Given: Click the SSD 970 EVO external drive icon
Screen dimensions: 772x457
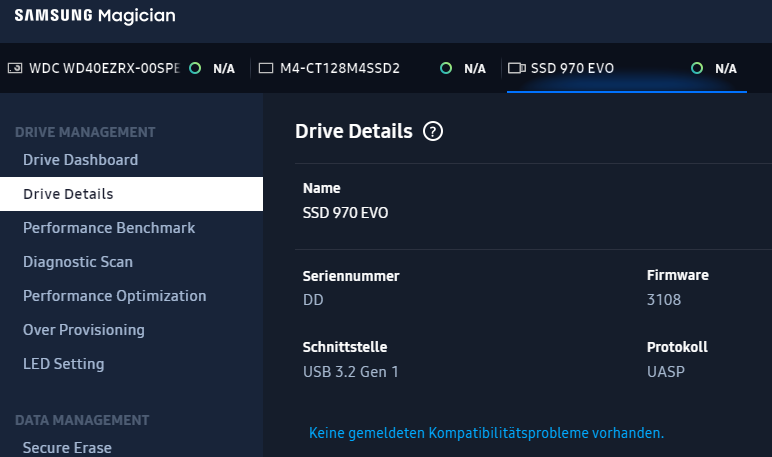Looking at the screenshot, I should [x=516, y=68].
